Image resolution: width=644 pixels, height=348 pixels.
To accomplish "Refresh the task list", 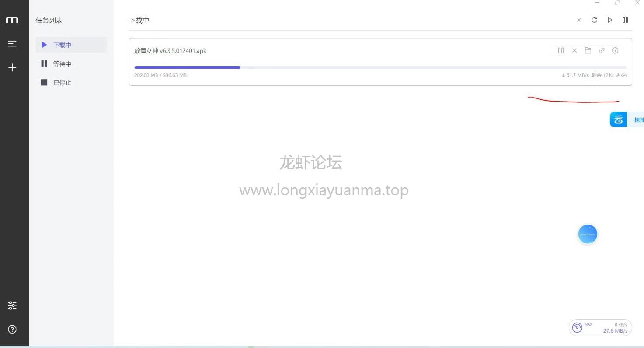I will click(x=594, y=20).
